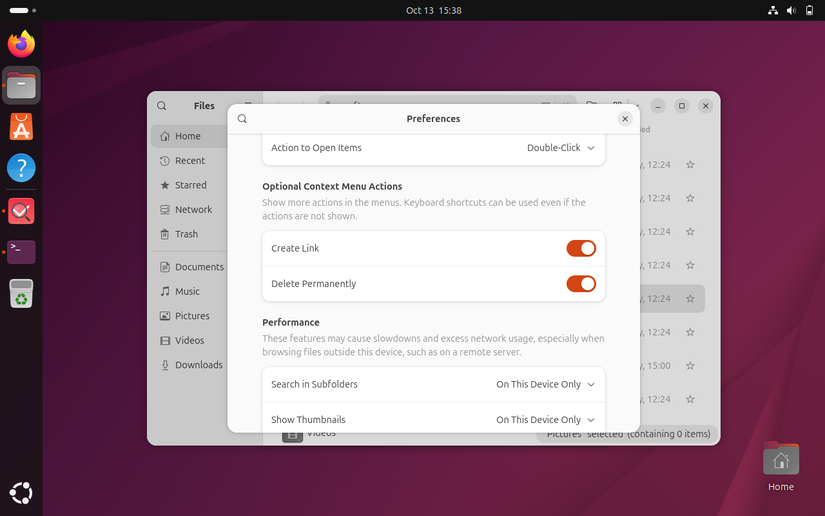
Task: Star the file row modified at 15:00
Action: click(690, 366)
